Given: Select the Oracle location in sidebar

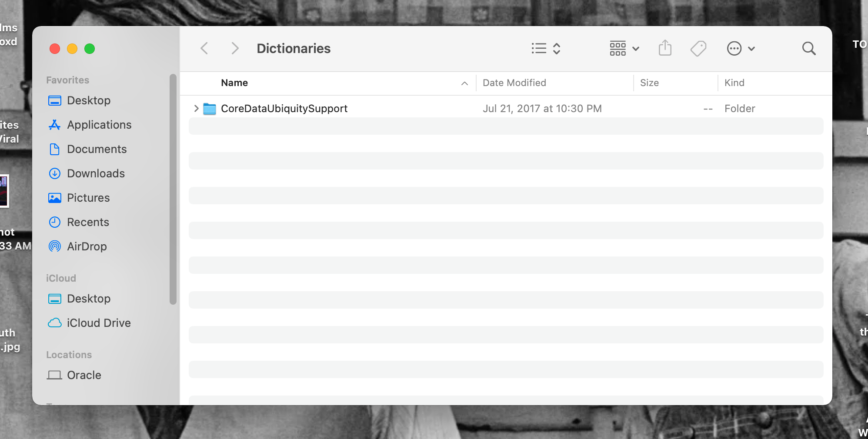Looking at the screenshot, I should point(83,375).
